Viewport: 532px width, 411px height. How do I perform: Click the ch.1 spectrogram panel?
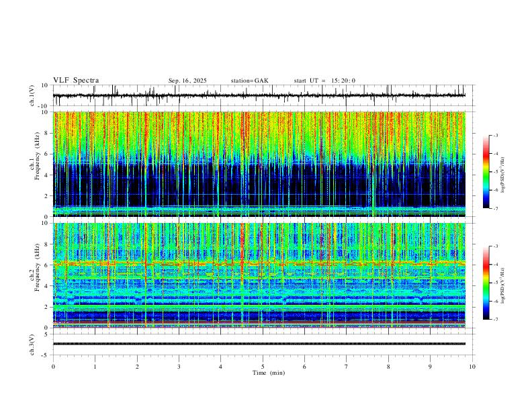coord(259,164)
